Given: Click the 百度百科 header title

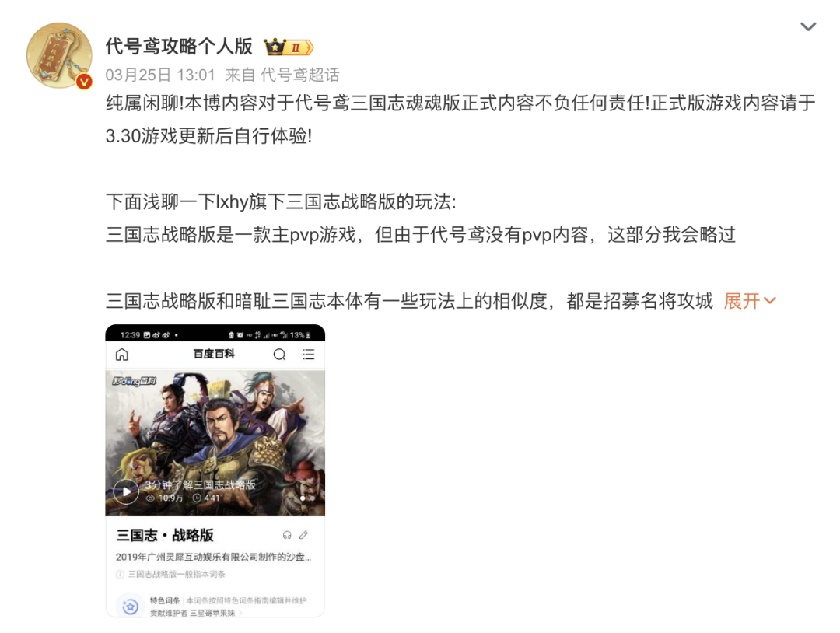Looking at the screenshot, I should (x=215, y=354).
